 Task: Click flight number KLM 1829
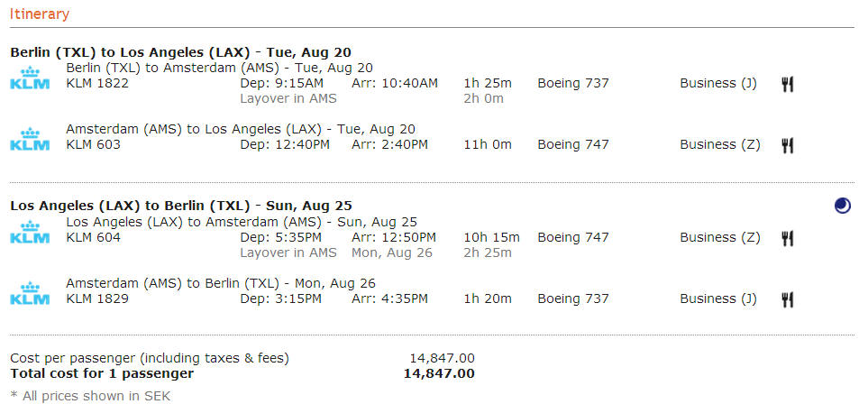(97, 299)
